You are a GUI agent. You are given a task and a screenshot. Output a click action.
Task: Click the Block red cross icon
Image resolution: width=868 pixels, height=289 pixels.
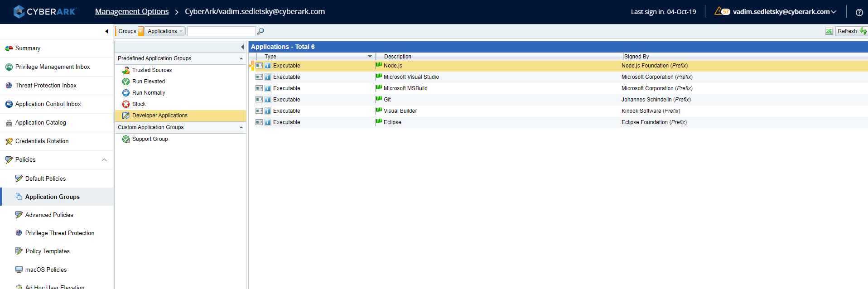126,104
